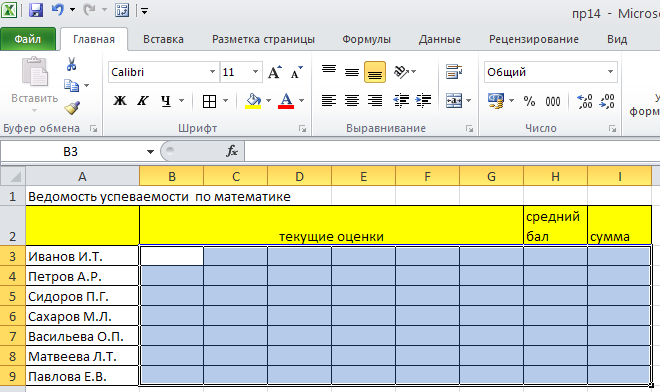Select the сумма header cell
660x392 pixels.
point(620,226)
